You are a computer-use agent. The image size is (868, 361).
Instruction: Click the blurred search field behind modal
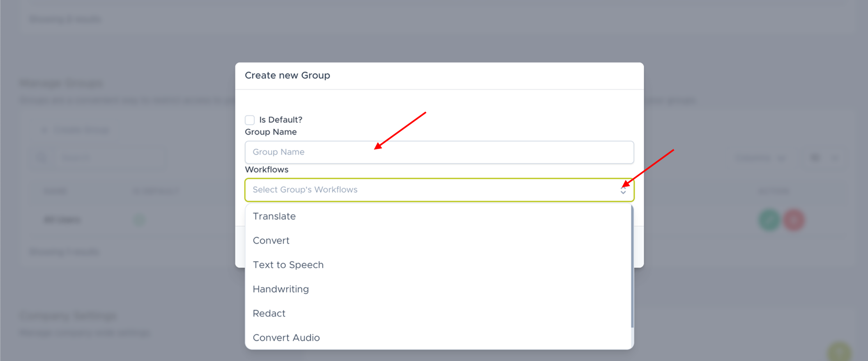(111, 158)
